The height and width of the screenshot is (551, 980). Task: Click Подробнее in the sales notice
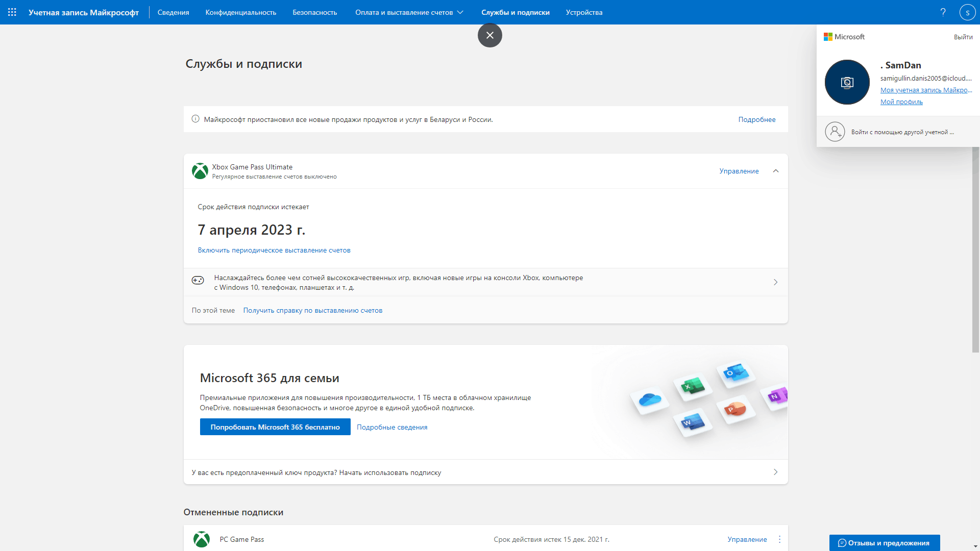point(757,119)
